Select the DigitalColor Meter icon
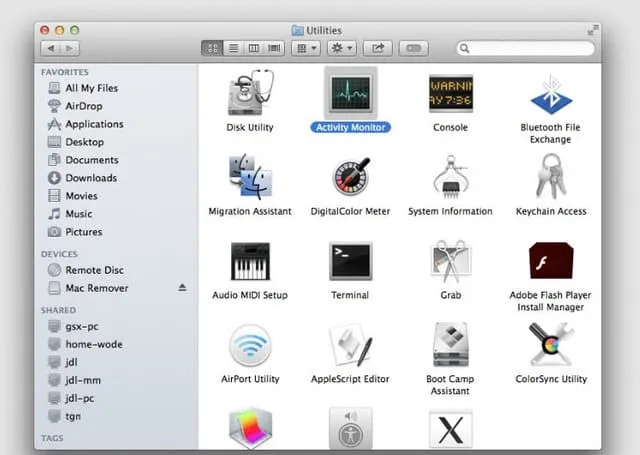 pyautogui.click(x=351, y=176)
